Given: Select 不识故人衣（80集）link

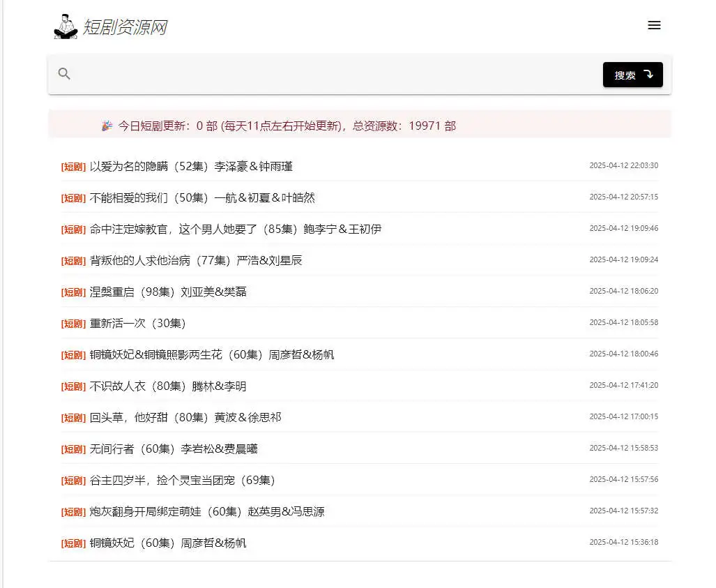Looking at the screenshot, I should pyautogui.click(x=168, y=386).
